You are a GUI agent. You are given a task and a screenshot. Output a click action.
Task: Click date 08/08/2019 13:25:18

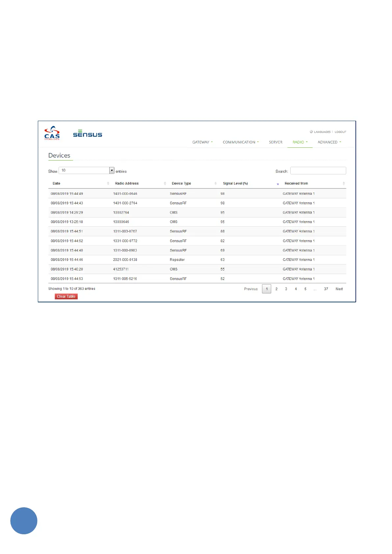(67, 222)
